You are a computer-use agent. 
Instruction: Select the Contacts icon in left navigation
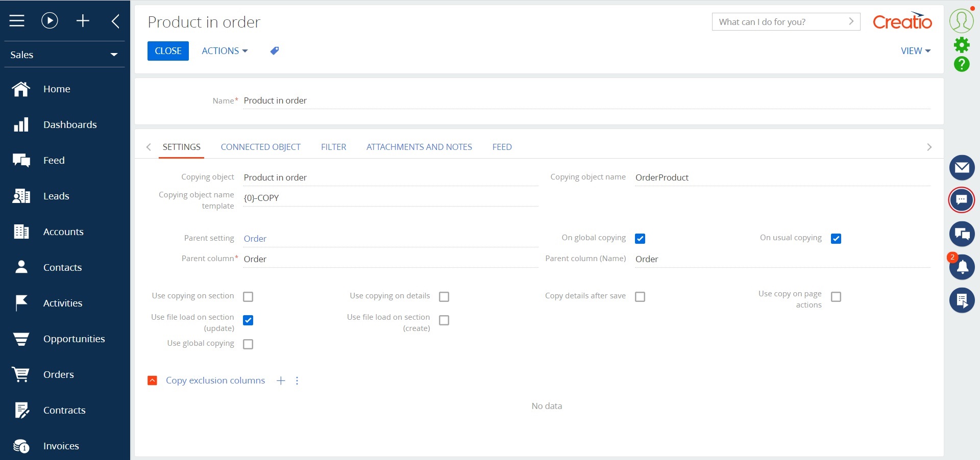pos(21,267)
